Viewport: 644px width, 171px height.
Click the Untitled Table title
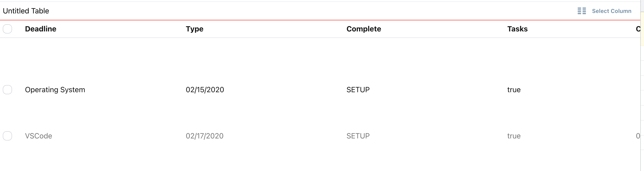point(26,11)
